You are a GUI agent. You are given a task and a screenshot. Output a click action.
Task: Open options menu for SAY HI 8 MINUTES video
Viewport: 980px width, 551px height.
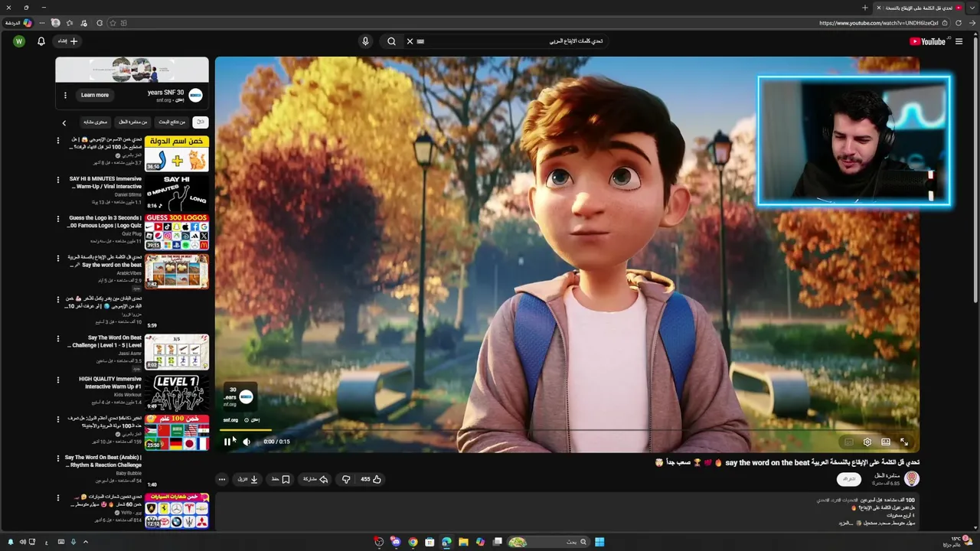(x=58, y=180)
